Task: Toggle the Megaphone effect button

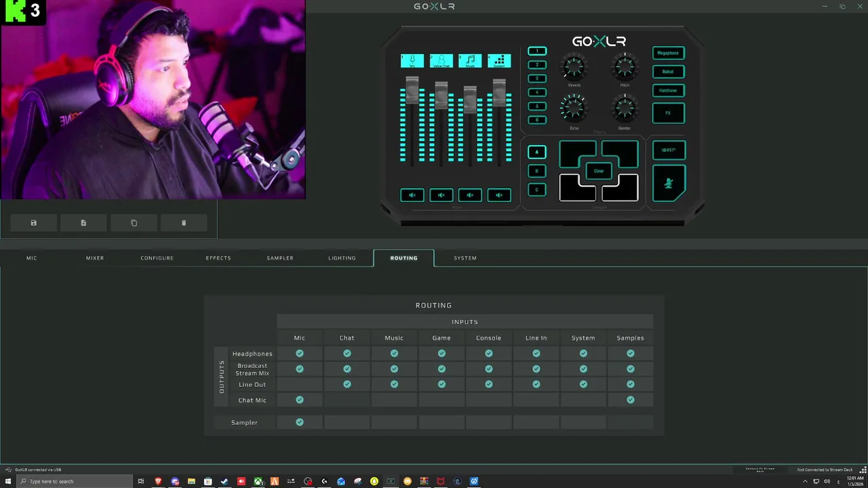Action: [668, 53]
